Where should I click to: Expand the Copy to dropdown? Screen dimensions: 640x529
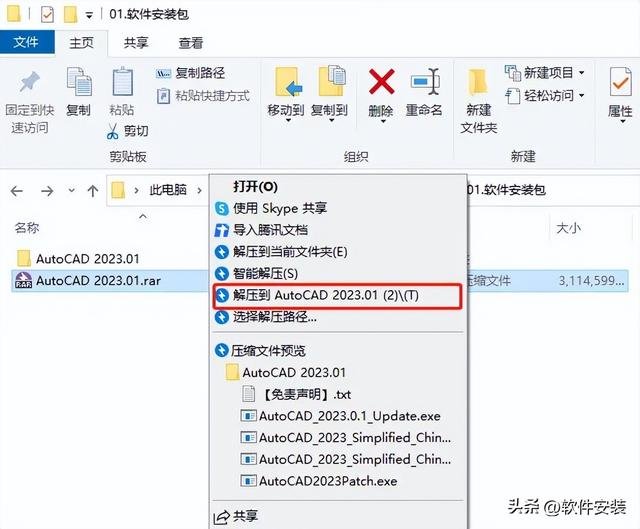pos(331,121)
